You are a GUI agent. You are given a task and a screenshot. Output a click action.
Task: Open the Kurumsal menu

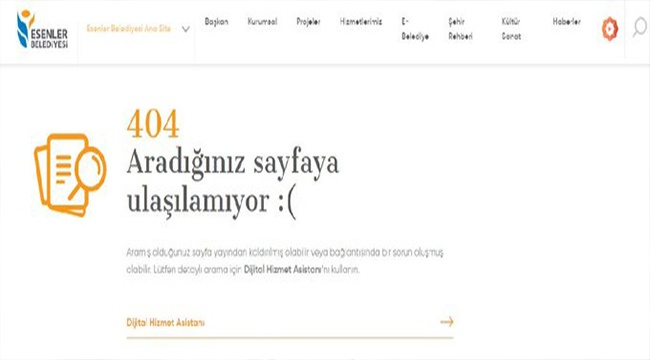(262, 22)
